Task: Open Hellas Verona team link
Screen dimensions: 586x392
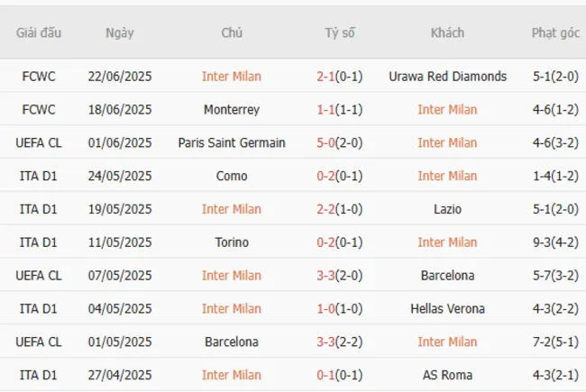Action: [x=447, y=309]
